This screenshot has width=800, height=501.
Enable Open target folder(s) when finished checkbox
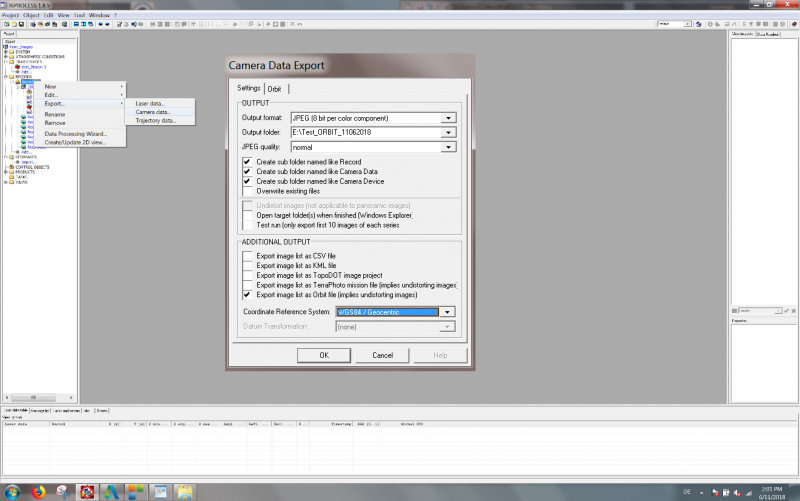click(247, 215)
